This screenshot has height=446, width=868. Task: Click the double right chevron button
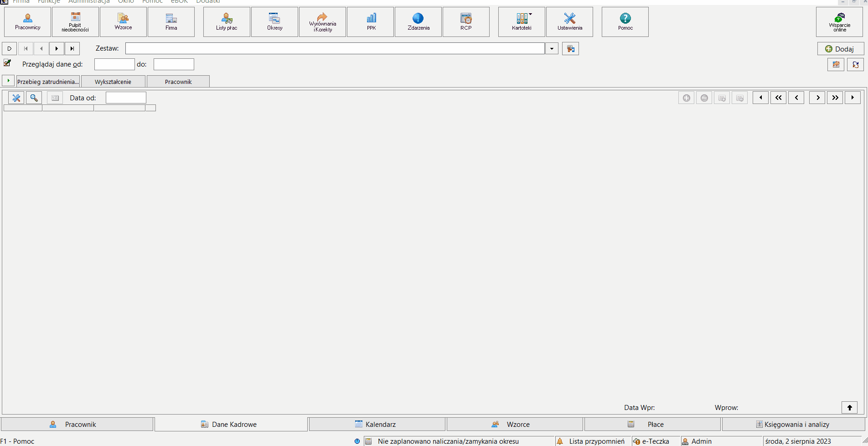click(x=835, y=98)
